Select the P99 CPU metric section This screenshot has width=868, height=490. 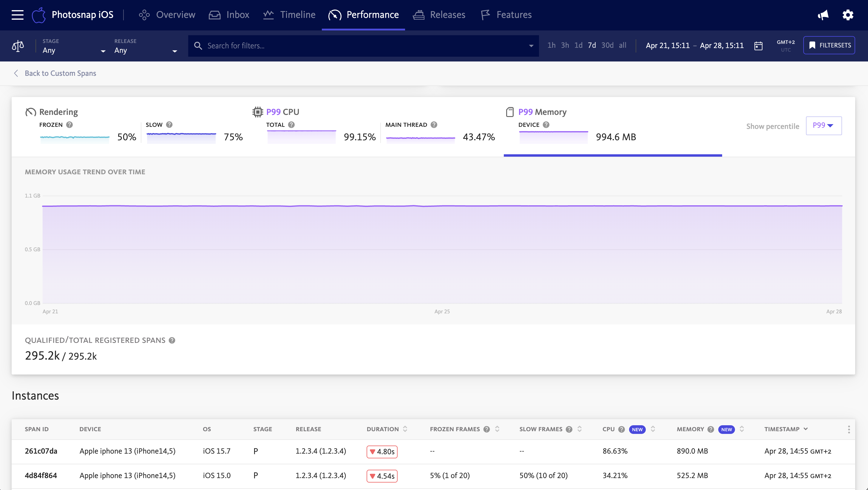[374, 126]
